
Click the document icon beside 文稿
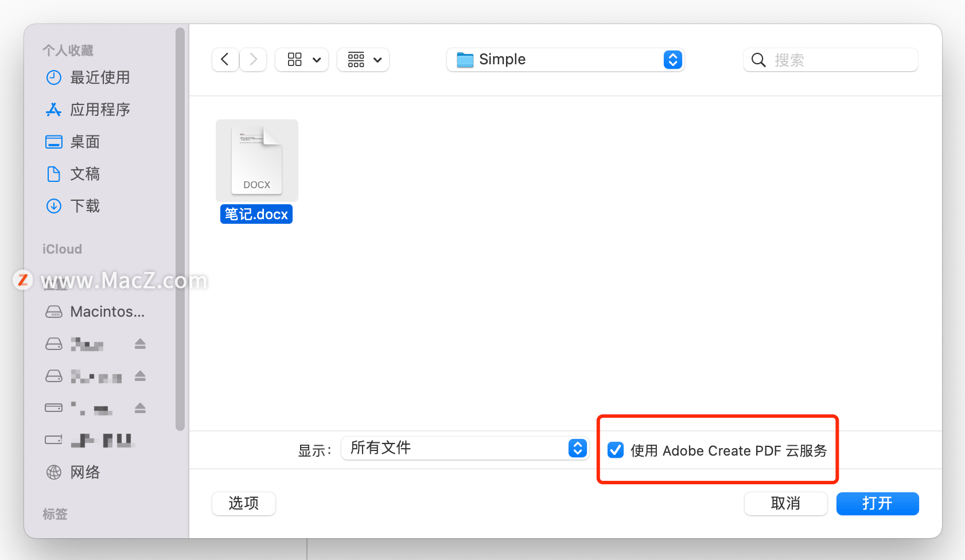[x=53, y=174]
